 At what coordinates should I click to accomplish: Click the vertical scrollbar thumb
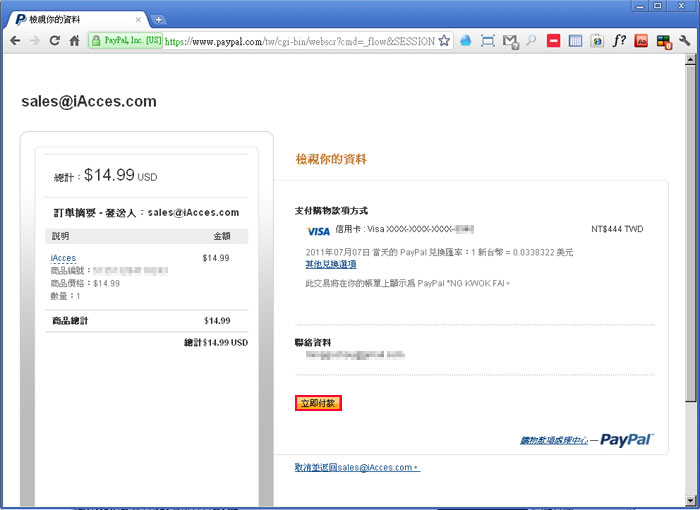(x=691, y=232)
